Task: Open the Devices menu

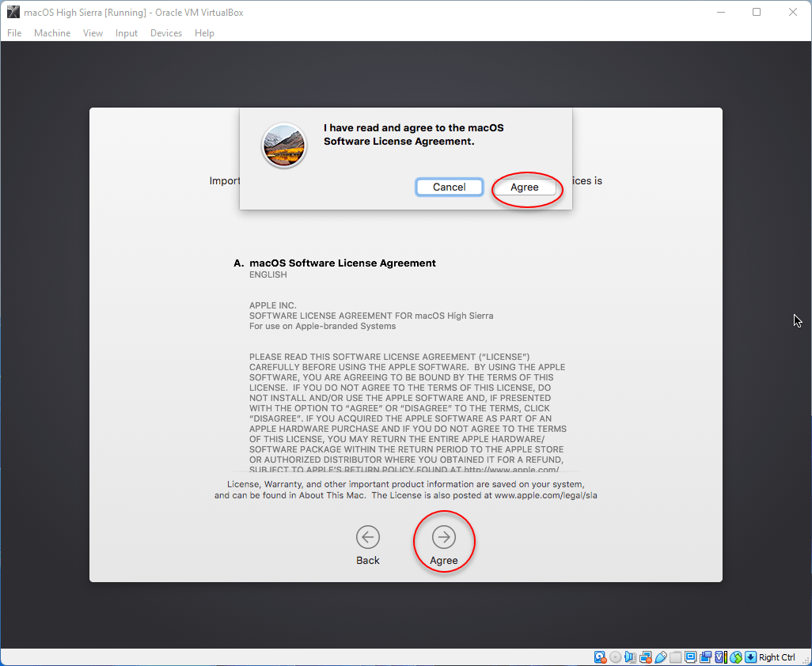Action: 166,33
